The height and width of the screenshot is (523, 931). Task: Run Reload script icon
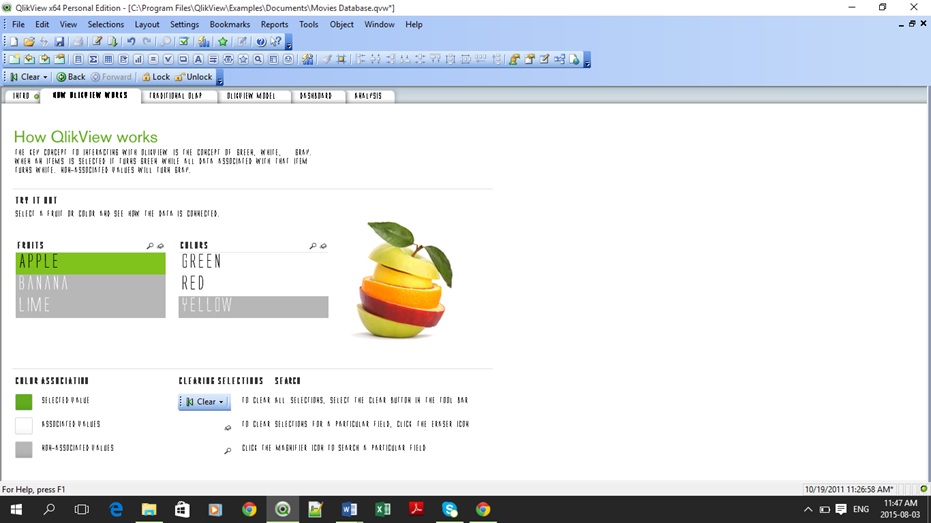[112, 42]
